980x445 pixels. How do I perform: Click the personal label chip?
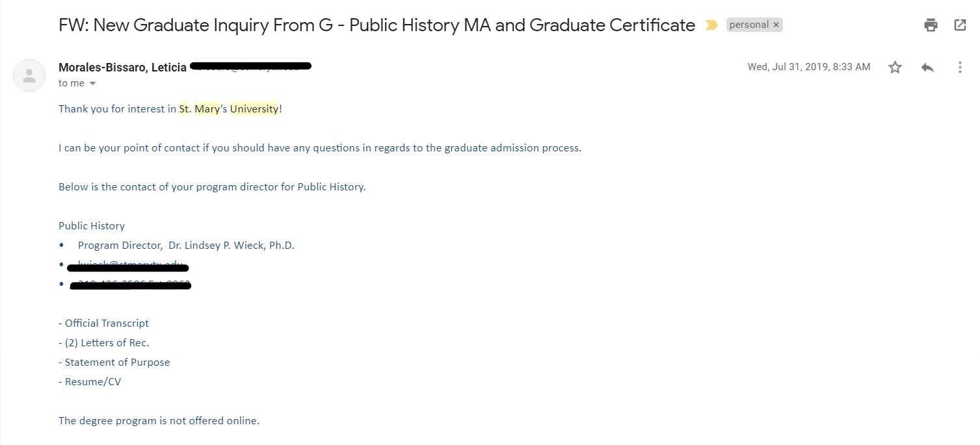point(748,25)
